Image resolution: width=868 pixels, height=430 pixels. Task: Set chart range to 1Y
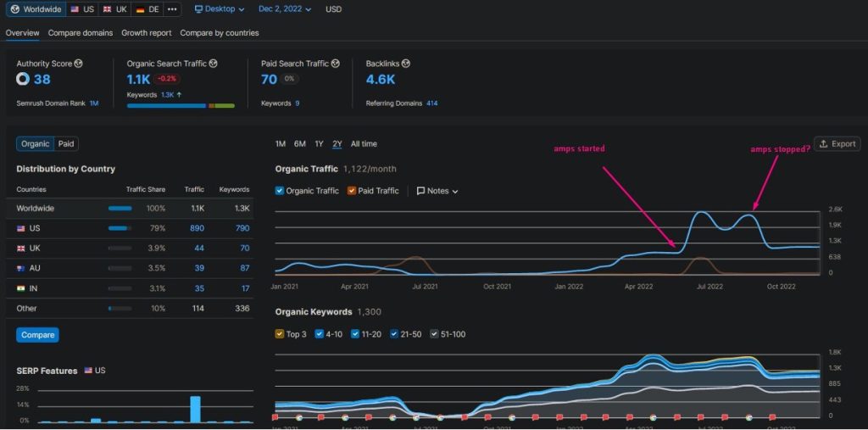[319, 144]
